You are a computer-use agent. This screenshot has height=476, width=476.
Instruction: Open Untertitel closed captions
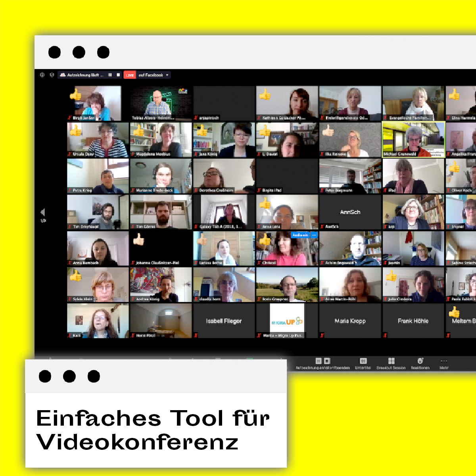[363, 363]
